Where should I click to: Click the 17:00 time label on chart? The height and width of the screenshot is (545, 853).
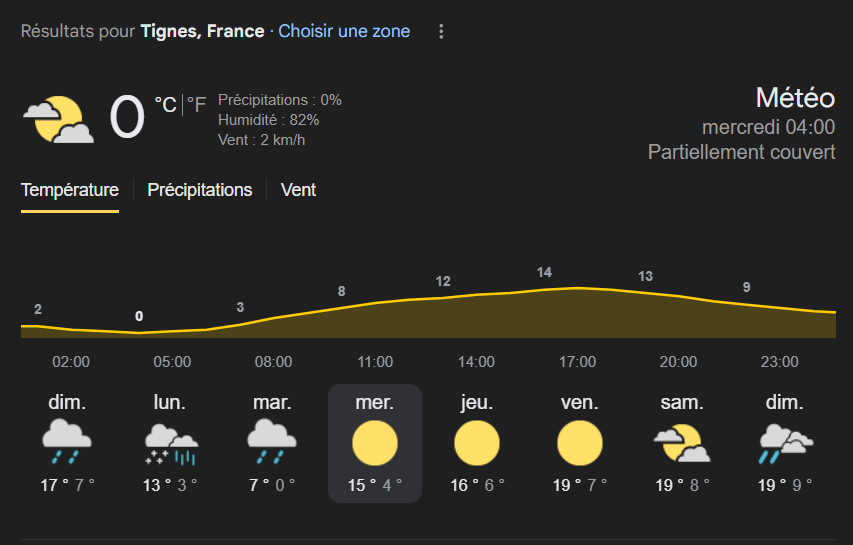[x=577, y=362]
